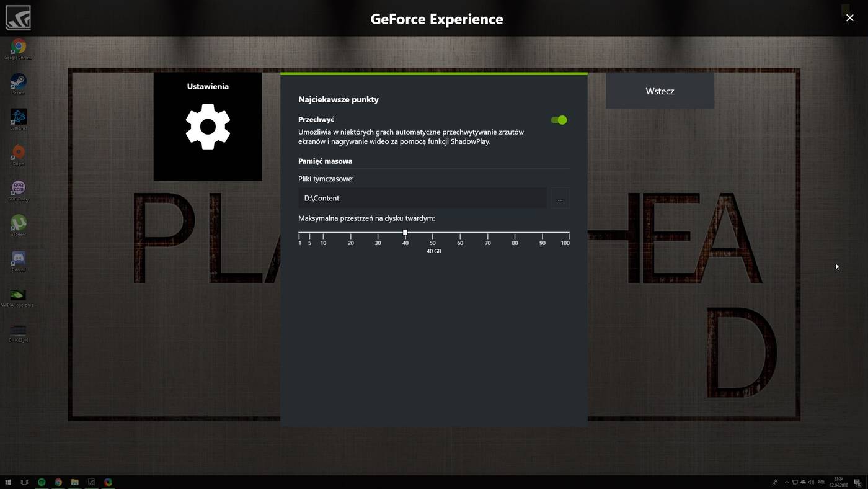The height and width of the screenshot is (489, 868).
Task: Click the D:\Content temporary files path field
Action: coord(422,198)
